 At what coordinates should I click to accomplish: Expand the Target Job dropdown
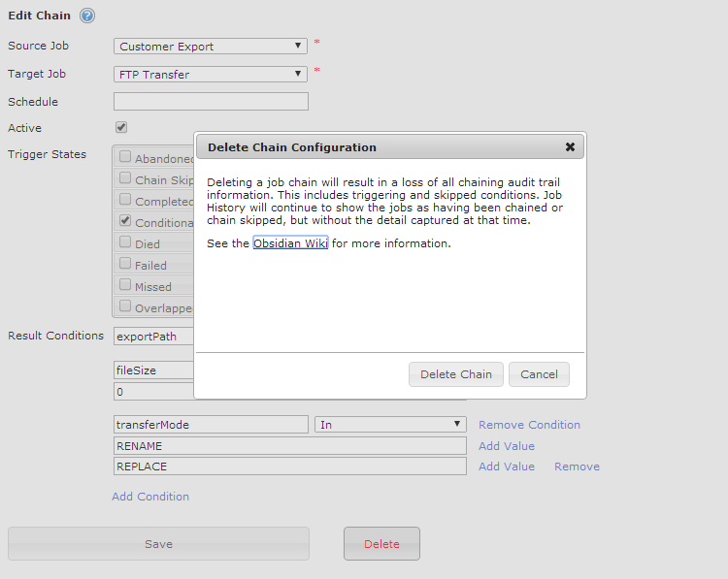click(x=211, y=74)
